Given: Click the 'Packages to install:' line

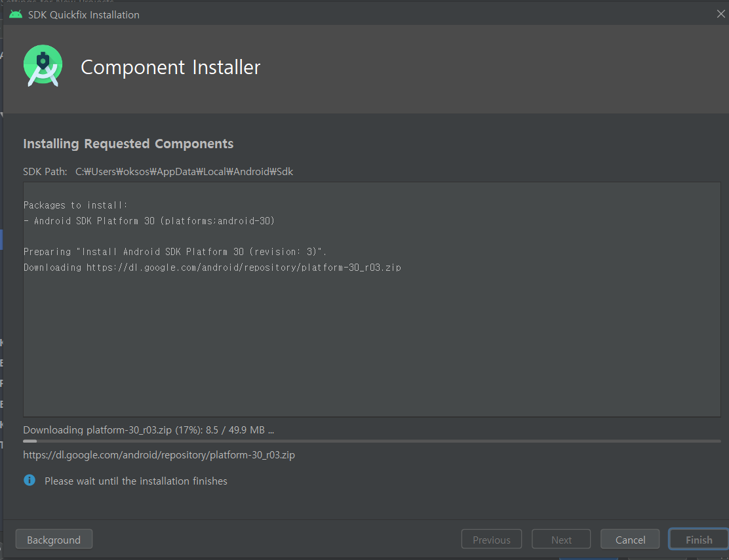Looking at the screenshot, I should point(75,205).
